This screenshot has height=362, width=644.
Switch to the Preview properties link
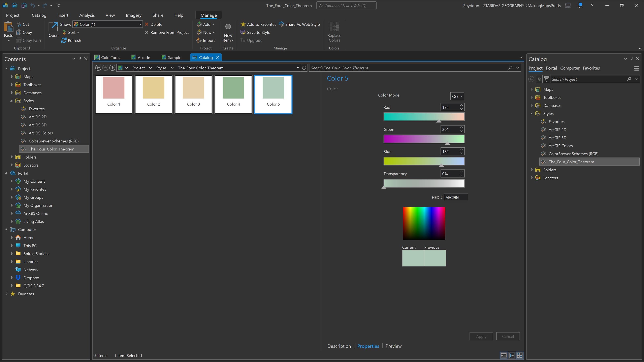click(393, 346)
